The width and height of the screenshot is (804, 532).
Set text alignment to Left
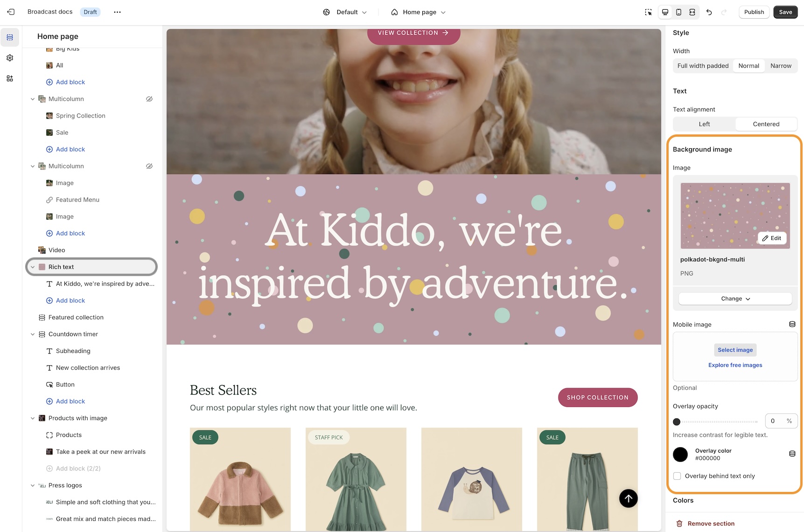click(x=704, y=124)
